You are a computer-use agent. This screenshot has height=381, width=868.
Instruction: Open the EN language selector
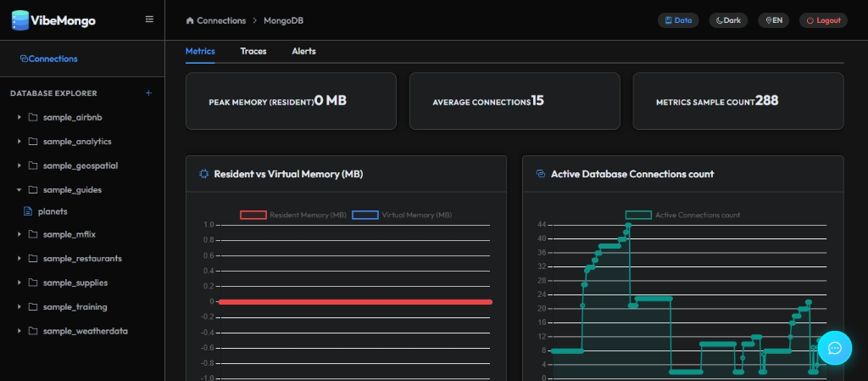coord(773,20)
